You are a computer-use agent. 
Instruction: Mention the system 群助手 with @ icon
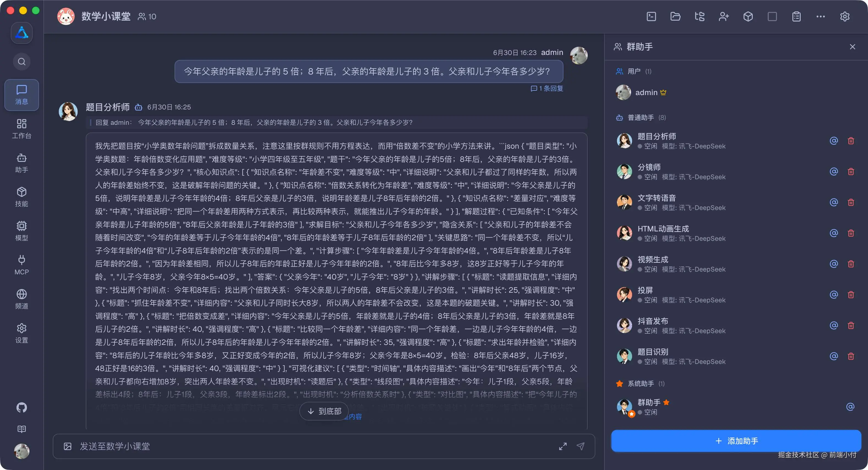pyautogui.click(x=850, y=407)
